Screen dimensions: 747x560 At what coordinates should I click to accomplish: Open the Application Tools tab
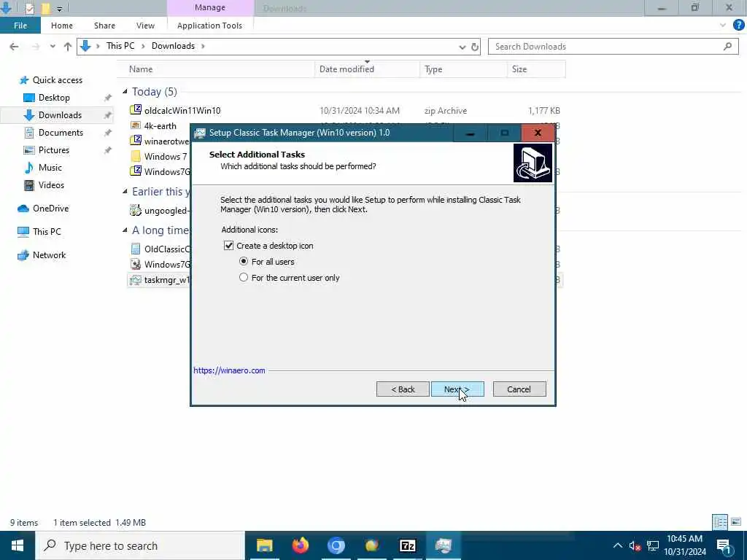209,26
